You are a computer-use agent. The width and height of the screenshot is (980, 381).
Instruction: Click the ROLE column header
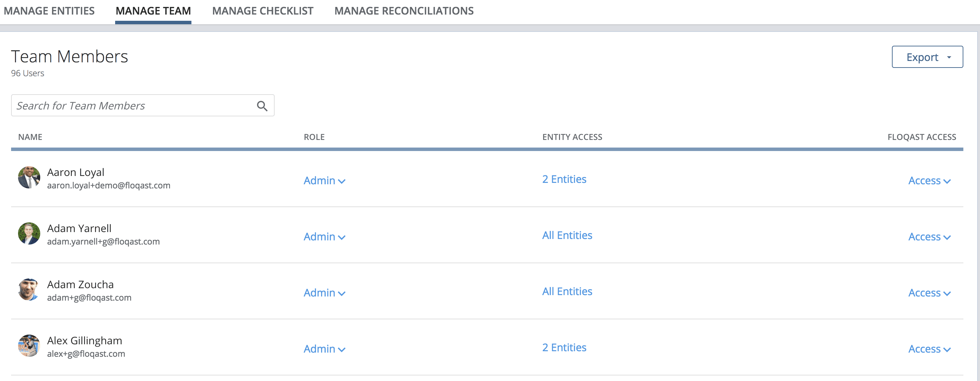tap(314, 137)
